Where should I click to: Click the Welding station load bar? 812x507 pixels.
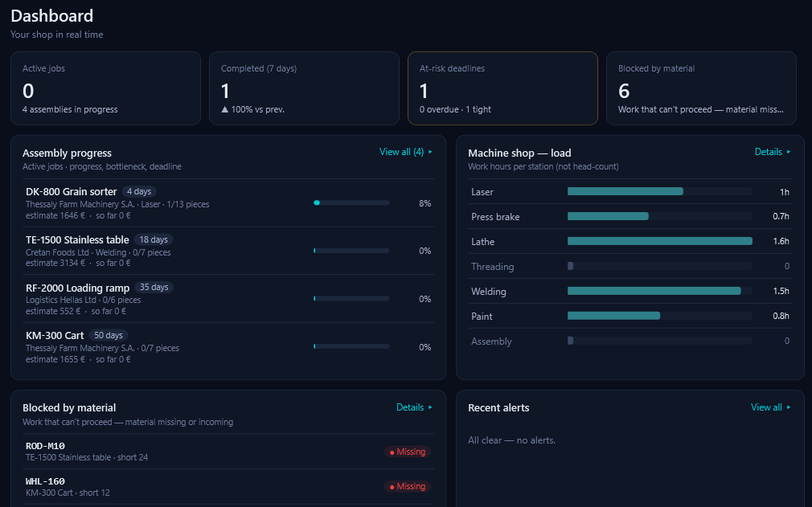tap(660, 291)
